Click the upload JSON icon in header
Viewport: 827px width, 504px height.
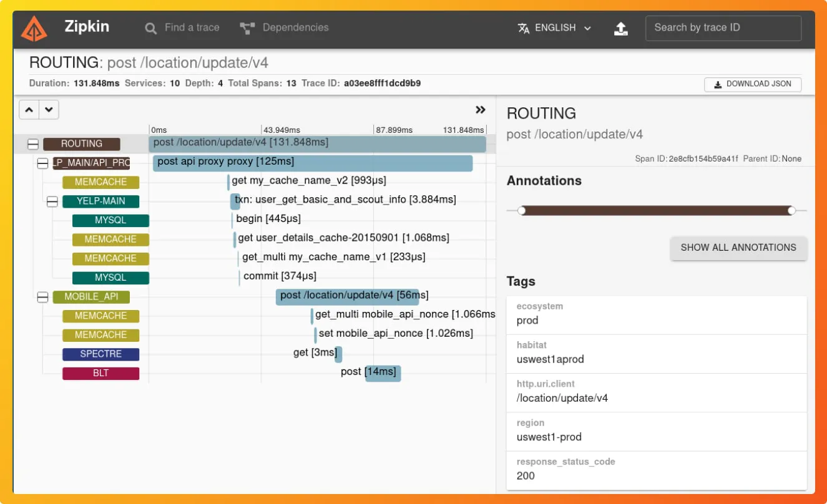click(620, 29)
